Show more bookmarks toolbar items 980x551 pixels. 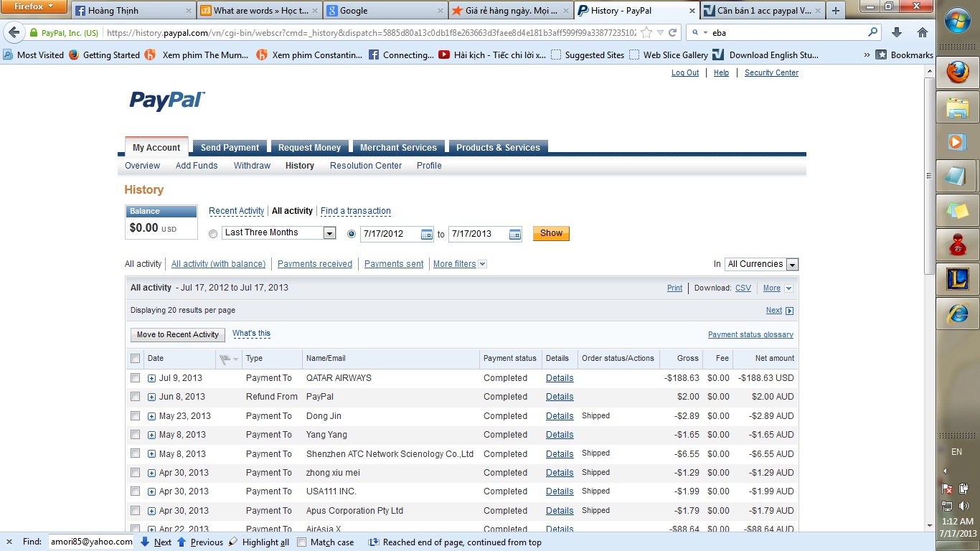pos(867,55)
